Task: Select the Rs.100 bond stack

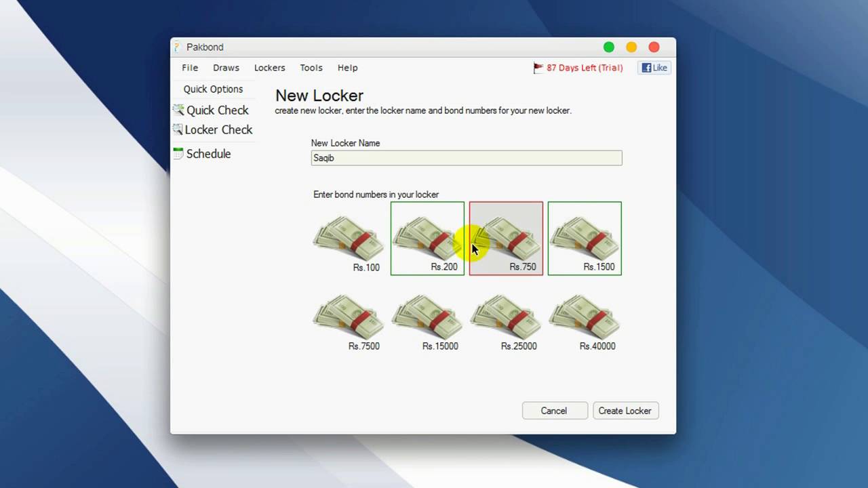Action: coord(349,239)
